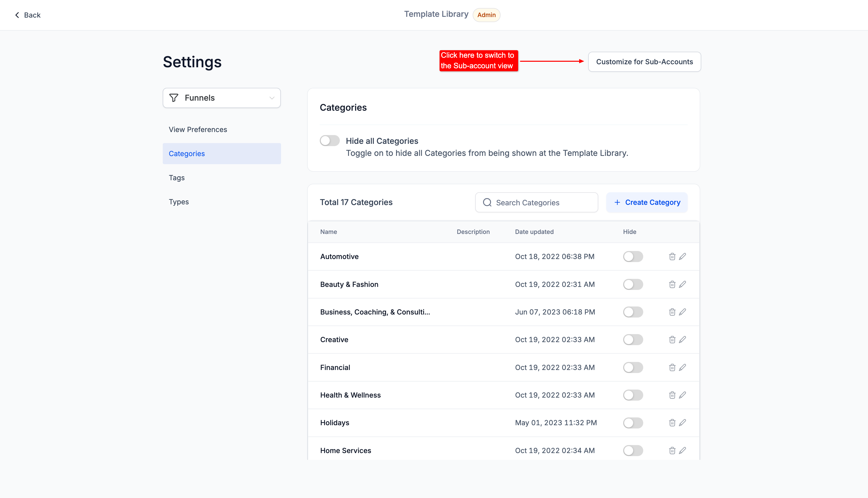The image size is (868, 498).
Task: Delete the Holidays category via trash icon
Action: (672, 423)
